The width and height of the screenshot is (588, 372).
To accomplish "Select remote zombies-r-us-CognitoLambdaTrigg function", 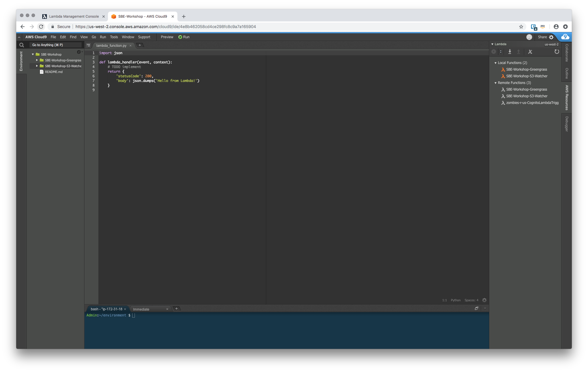I will [532, 103].
